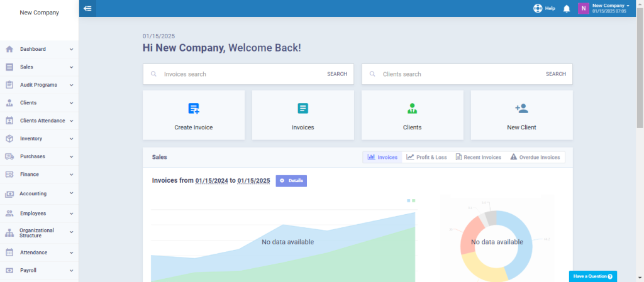Expand the Purchases menu chevron

pos(72,156)
